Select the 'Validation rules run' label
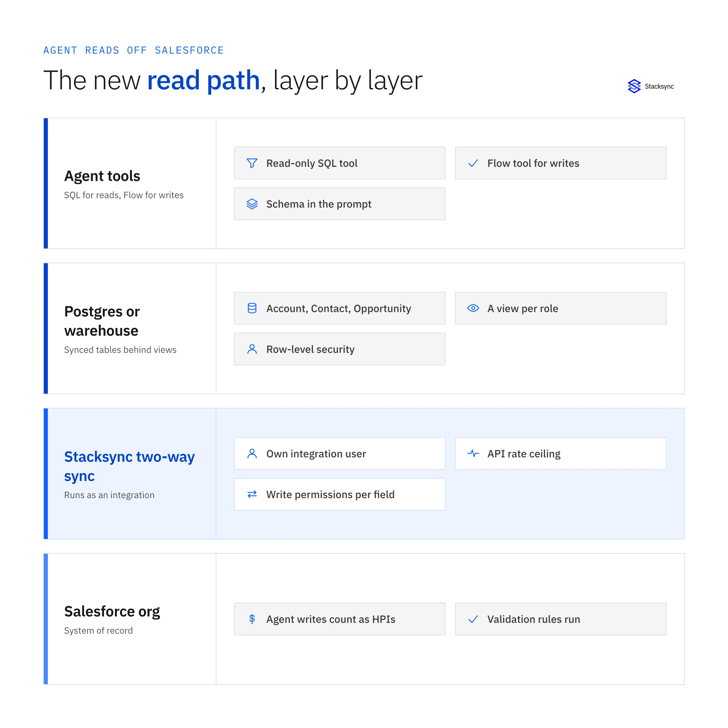Image resolution: width=728 pixels, height=728 pixels. tap(534, 619)
